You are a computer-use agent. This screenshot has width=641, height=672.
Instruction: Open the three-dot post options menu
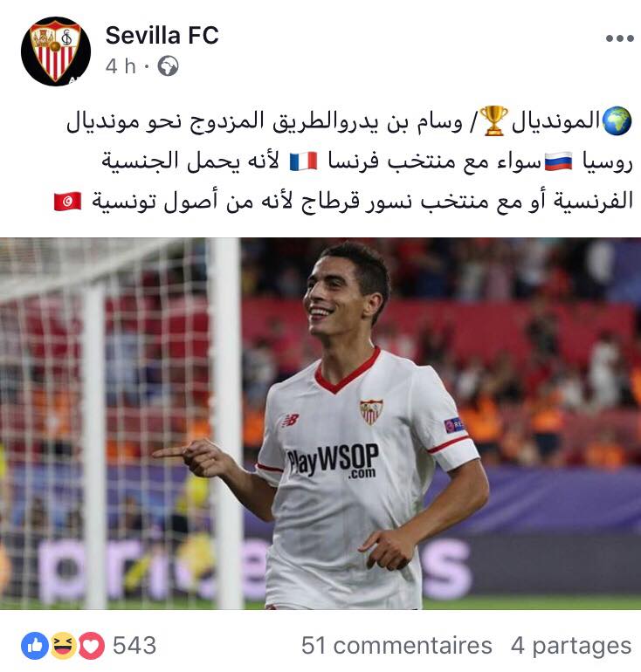coord(619,38)
